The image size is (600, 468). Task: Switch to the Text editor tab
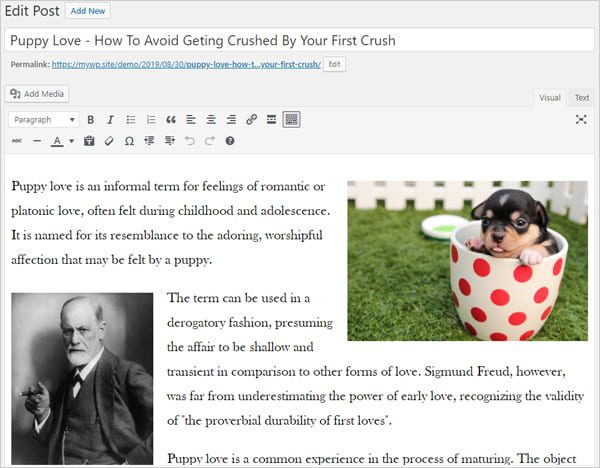click(582, 98)
